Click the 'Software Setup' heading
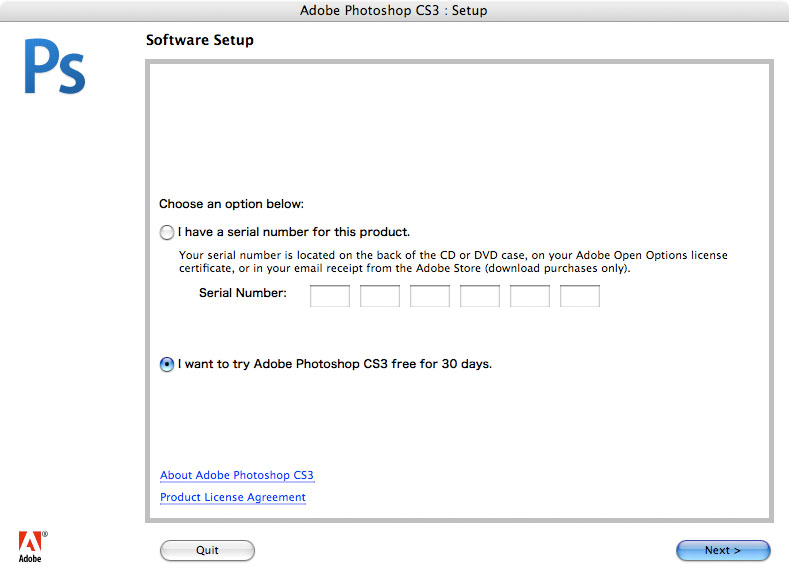 (x=200, y=40)
